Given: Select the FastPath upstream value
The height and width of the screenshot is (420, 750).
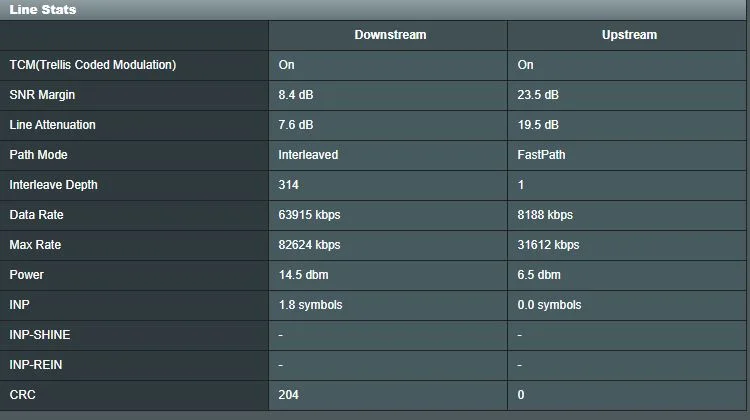Looking at the screenshot, I should (x=541, y=155).
